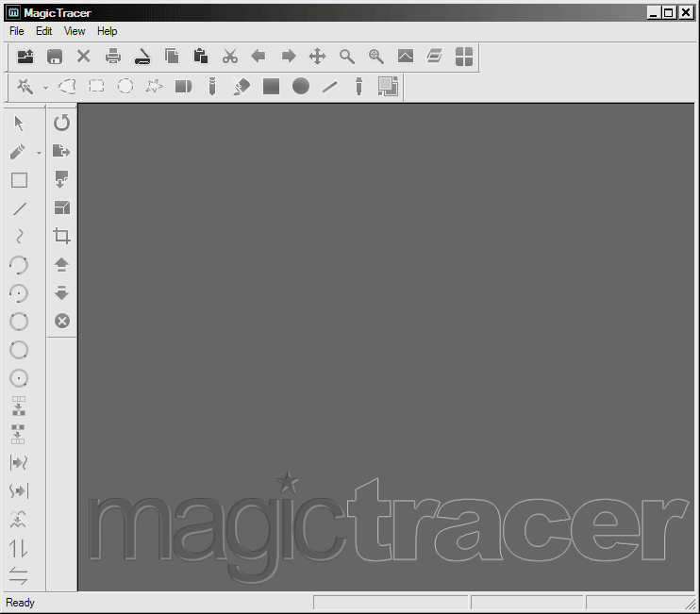The width and height of the screenshot is (700, 614).
Task: Select the diagonal line tool in second toolbar
Action: tap(329, 87)
